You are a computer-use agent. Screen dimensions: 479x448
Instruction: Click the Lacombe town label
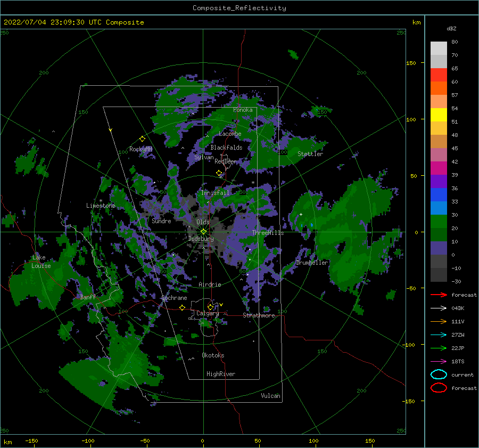click(x=230, y=134)
